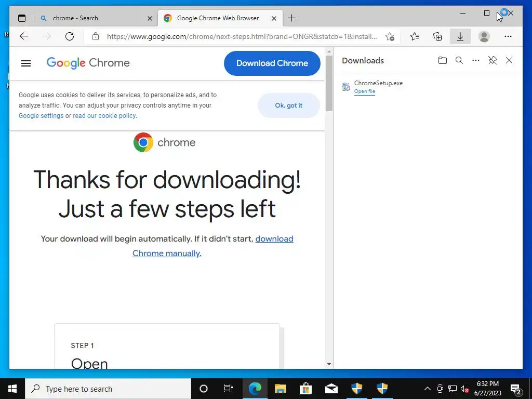
Task: Open Cortana from the taskbar
Action: coord(204,389)
